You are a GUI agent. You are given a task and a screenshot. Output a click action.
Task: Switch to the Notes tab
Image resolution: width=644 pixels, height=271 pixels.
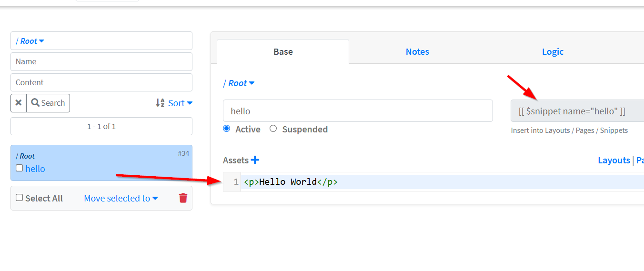coord(417,52)
